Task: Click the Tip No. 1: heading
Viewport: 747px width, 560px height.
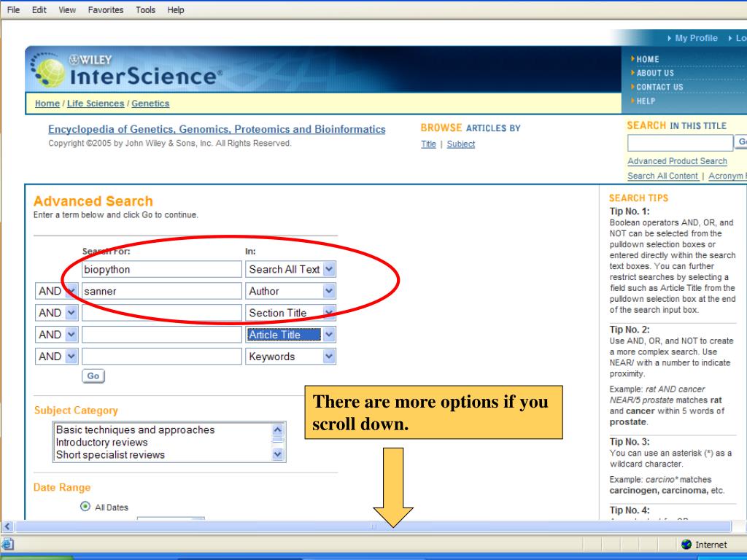Action: [x=630, y=211]
